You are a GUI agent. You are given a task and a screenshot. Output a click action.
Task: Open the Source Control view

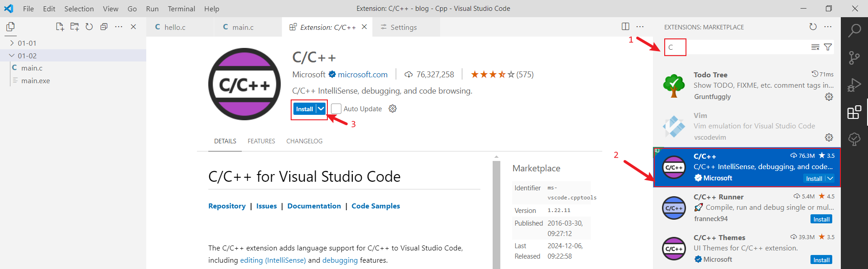(854, 57)
